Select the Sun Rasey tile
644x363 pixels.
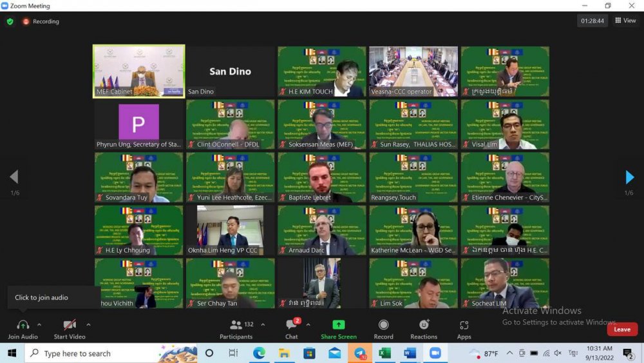point(413,124)
